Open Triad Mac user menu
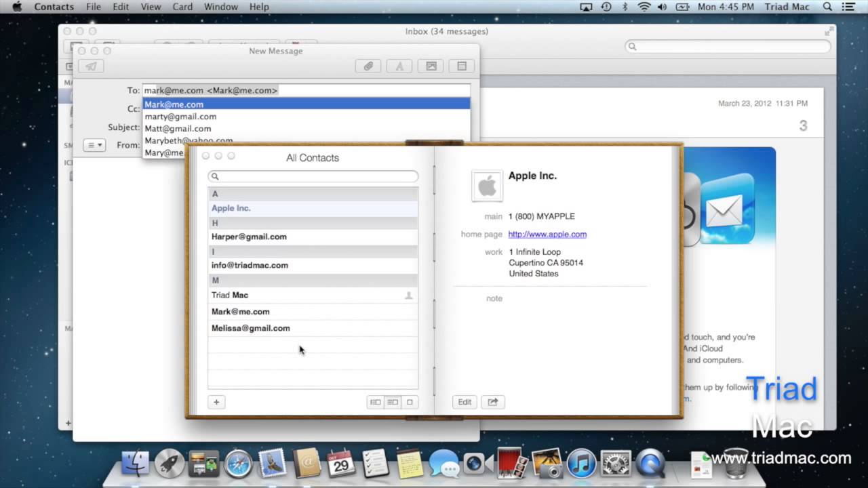Screen dimensions: 868x488 [787, 7]
